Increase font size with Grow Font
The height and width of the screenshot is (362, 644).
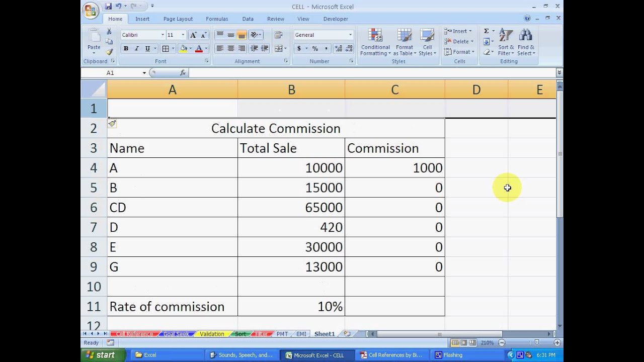(193, 35)
